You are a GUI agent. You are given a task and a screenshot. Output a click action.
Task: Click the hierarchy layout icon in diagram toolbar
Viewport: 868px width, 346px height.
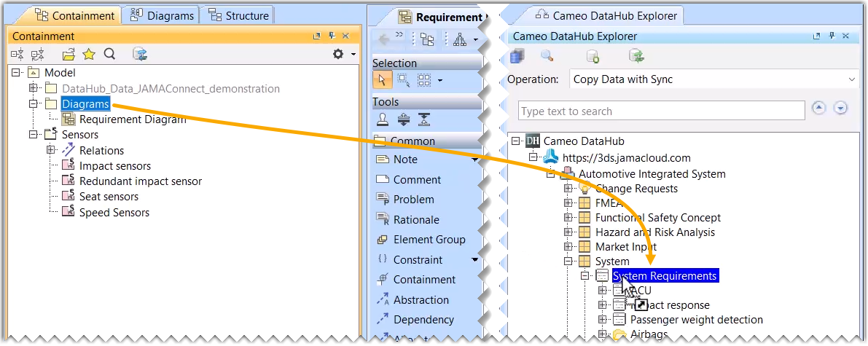[460, 39]
